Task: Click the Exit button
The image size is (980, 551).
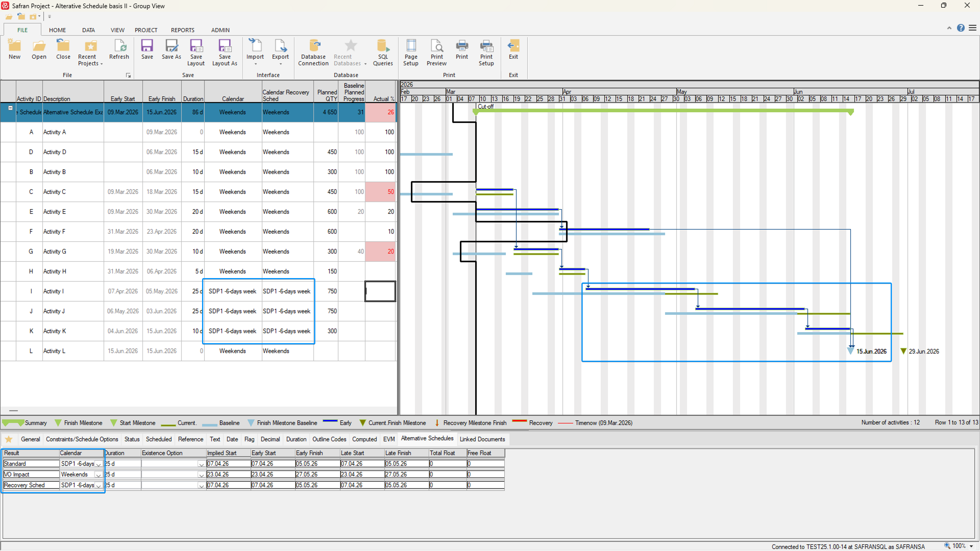Action: tap(513, 50)
